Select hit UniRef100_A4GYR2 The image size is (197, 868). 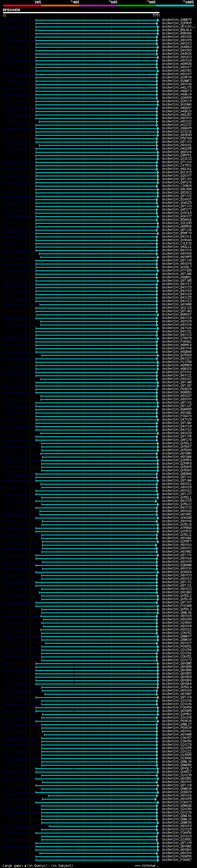177,71
